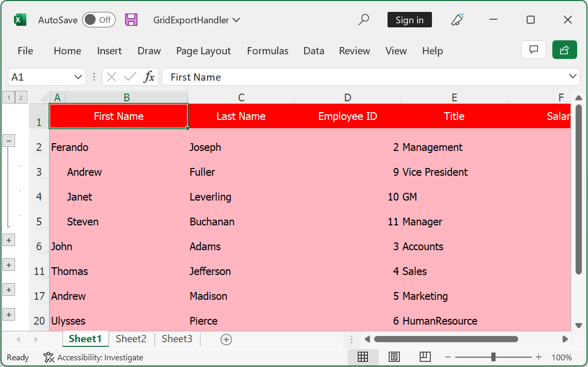Open the View ribbon tab

(396, 51)
